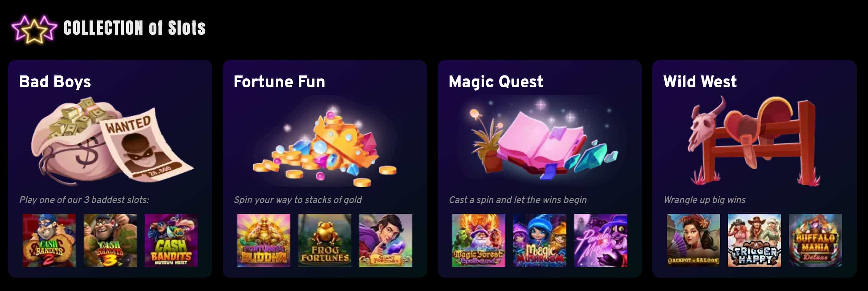Open the Fortunate Buddha slot game
This screenshot has width=868, height=291.
point(264,241)
